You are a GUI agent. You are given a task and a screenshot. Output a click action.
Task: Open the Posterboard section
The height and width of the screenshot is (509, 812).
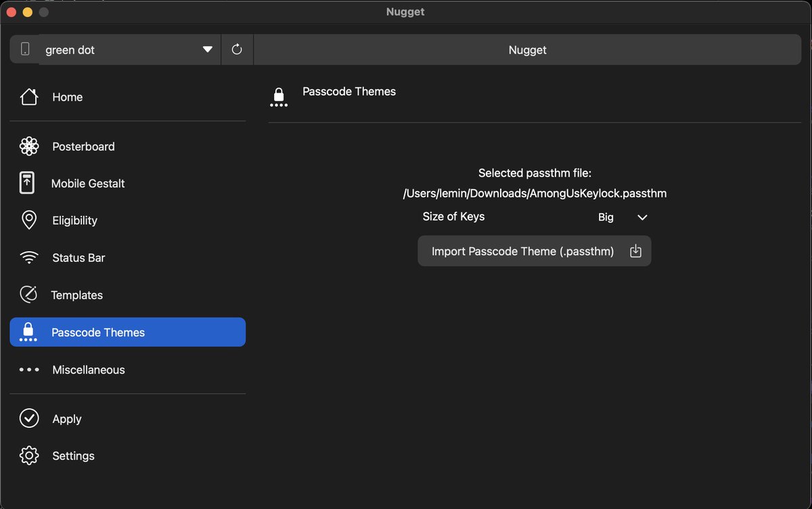[128, 146]
